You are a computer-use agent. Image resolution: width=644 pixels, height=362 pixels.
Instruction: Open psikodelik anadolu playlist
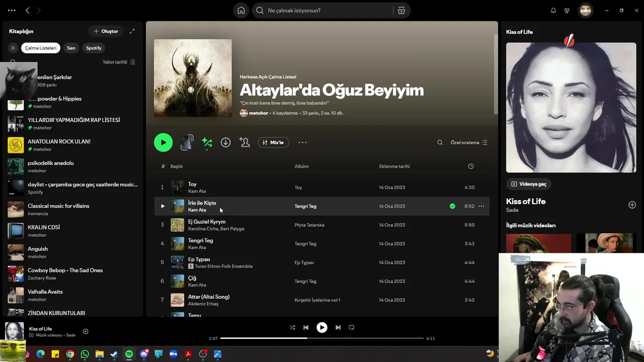pos(73,167)
